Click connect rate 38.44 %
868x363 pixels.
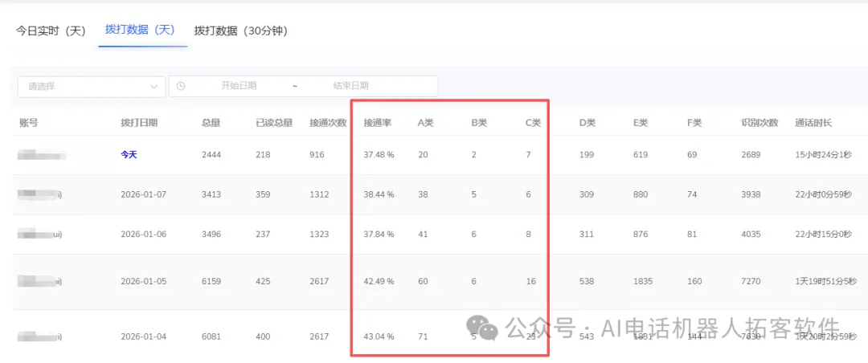379,195
